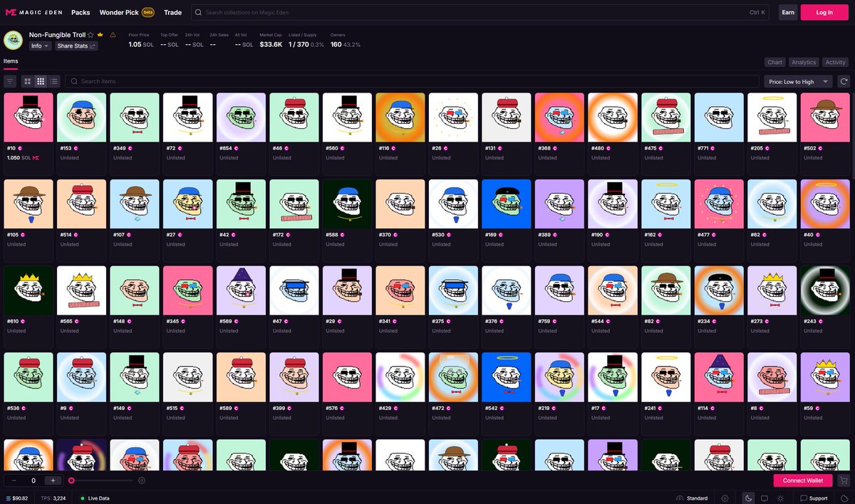Screen dimensions: 855x504
Task: Open the Packs menu item
Action: pos(81,12)
